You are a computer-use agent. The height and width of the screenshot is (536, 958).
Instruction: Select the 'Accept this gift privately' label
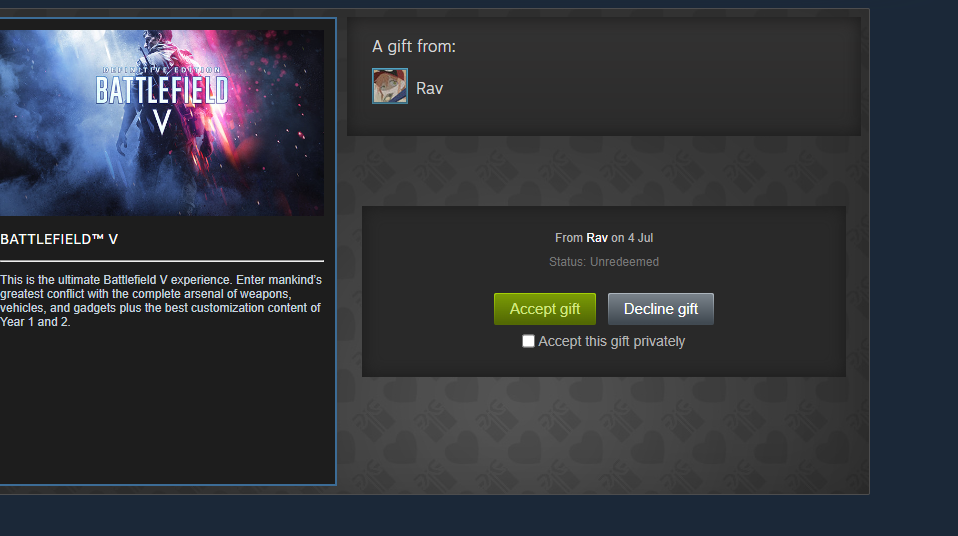(x=612, y=341)
